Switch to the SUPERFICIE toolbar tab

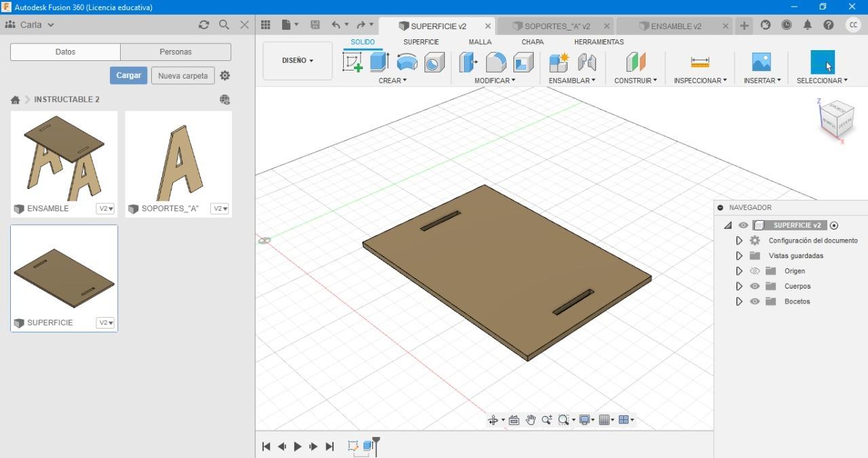[421, 42]
